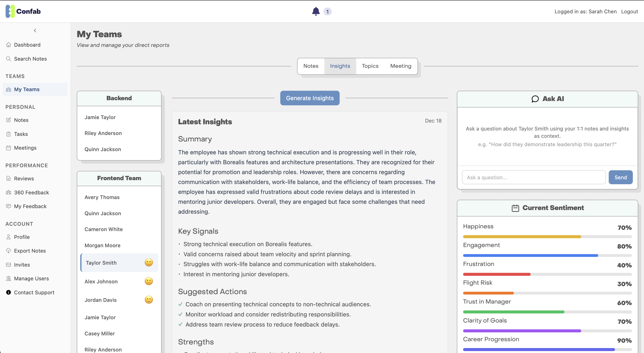Open 360 Feedback via the people icon
Viewport: 644px width, 353px height.
coord(9,192)
